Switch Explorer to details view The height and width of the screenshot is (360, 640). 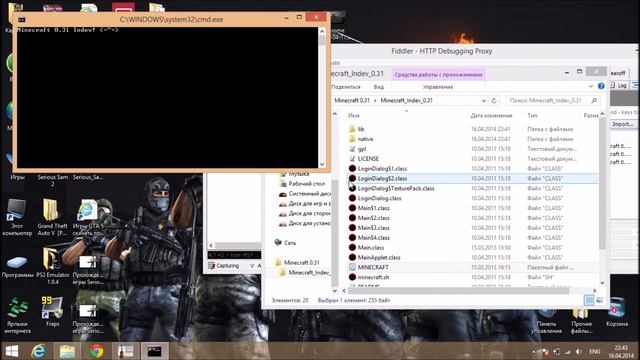589,300
